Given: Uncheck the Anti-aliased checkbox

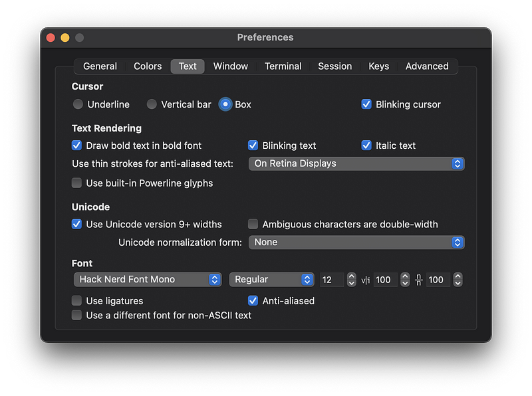Looking at the screenshot, I should pyautogui.click(x=253, y=301).
